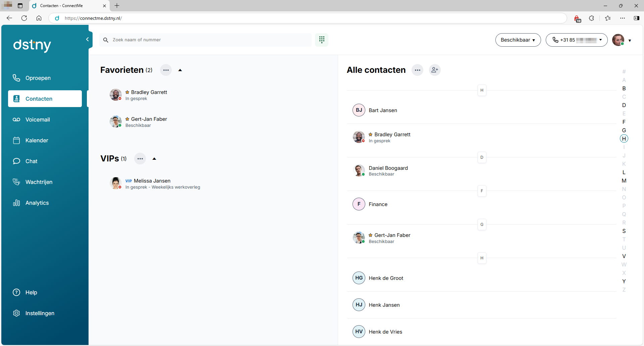Reload the page in browser
Image resolution: width=644 pixels, height=346 pixels.
pos(24,18)
